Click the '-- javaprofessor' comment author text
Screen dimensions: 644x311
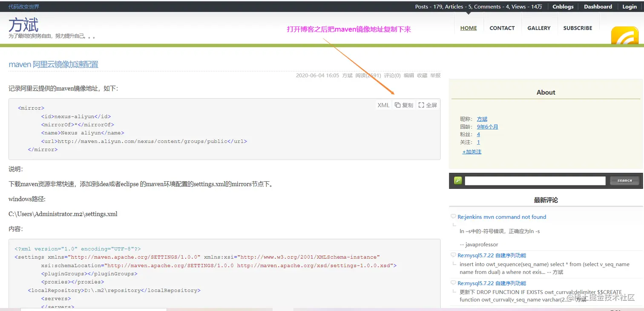(479, 245)
